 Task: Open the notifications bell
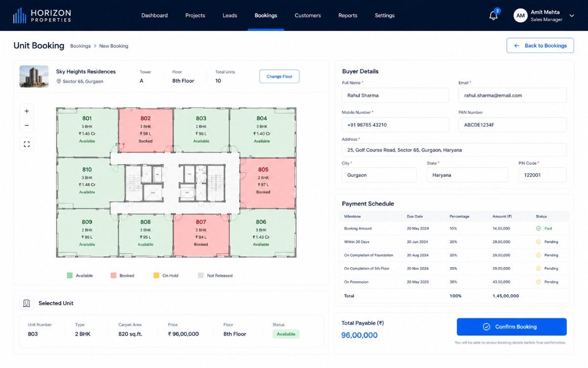click(493, 16)
